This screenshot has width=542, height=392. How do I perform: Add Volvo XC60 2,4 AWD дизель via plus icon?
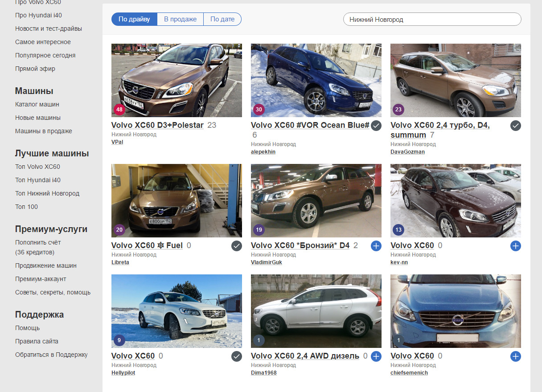click(x=376, y=356)
